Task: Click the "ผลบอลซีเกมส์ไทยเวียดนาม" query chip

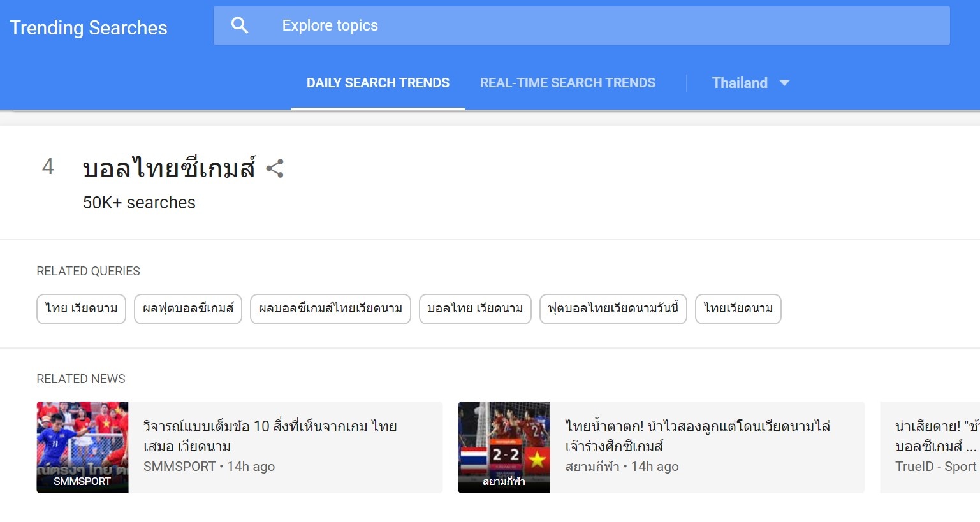Action: click(330, 309)
